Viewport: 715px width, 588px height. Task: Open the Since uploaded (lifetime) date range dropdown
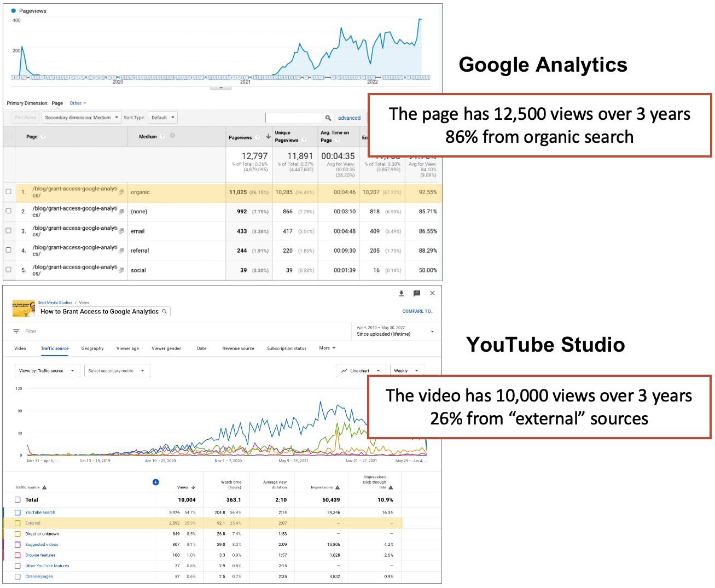click(x=395, y=331)
